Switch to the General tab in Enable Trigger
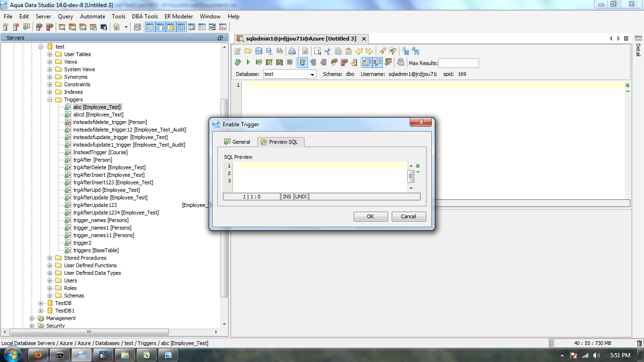 237,141
